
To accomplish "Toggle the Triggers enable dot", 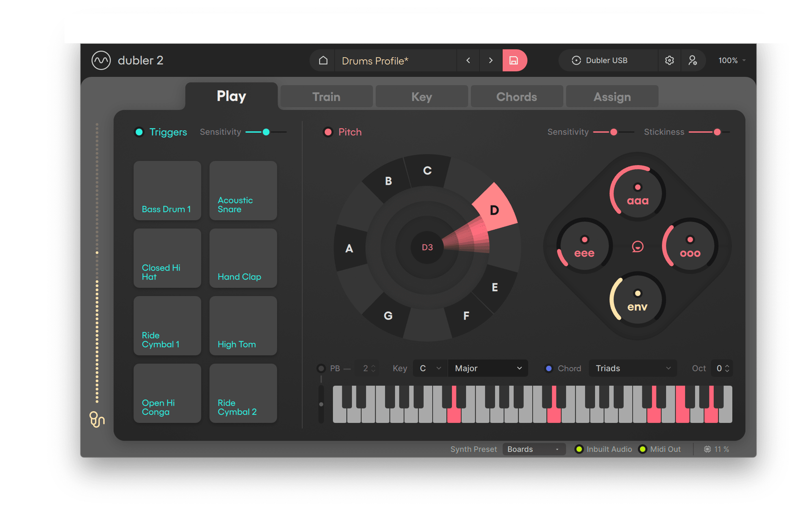I will point(139,132).
